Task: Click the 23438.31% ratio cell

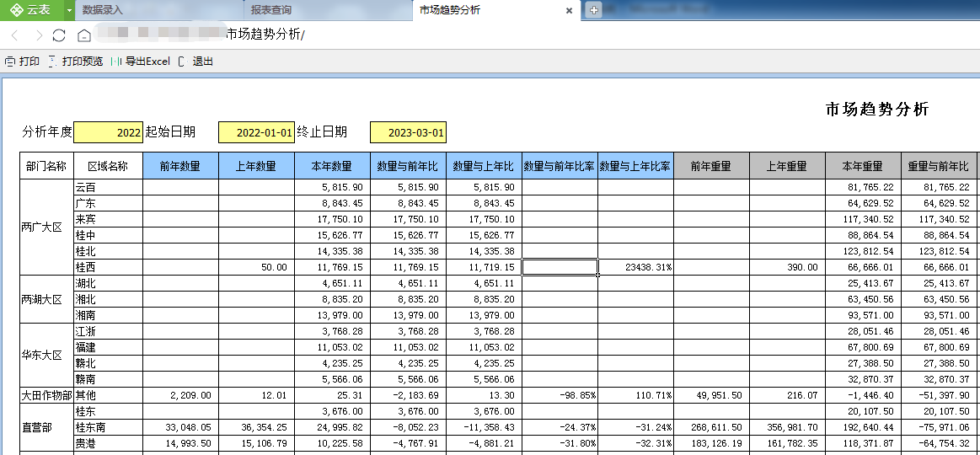Action: coord(635,267)
